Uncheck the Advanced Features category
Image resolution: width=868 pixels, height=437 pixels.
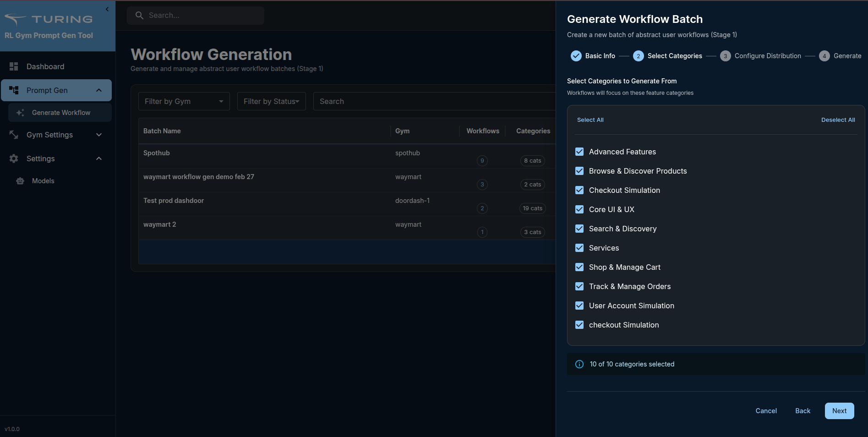point(579,152)
